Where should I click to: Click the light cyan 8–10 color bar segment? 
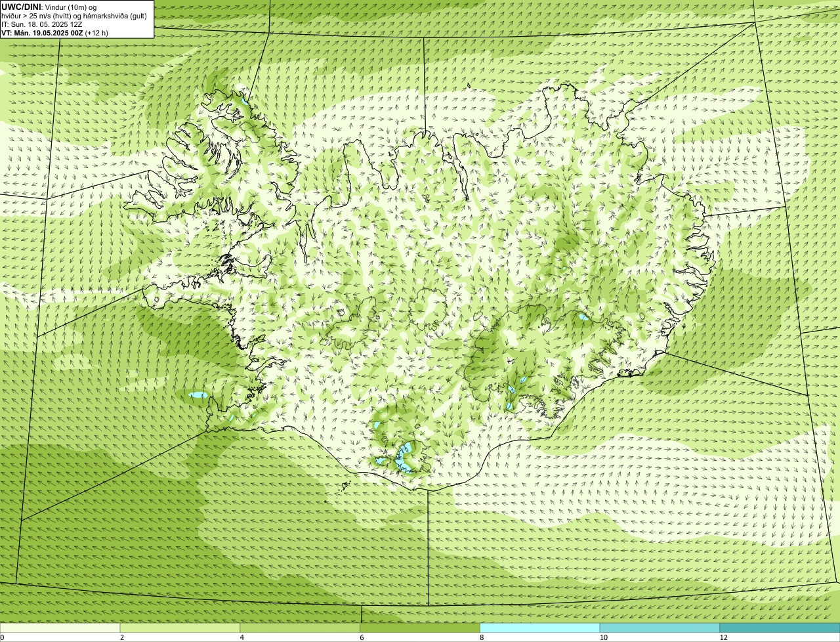540,628
